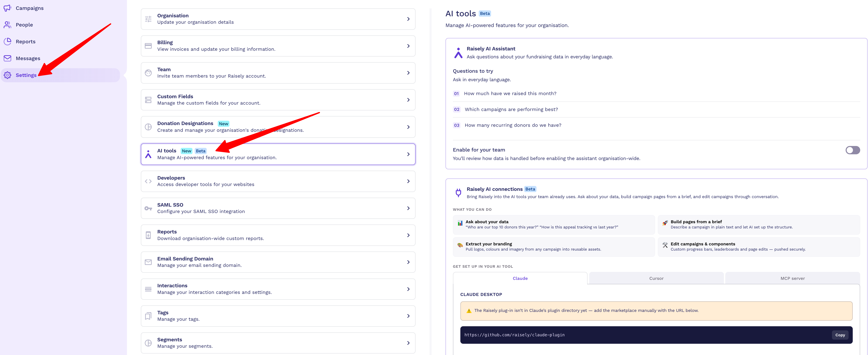Click the Developers code brackets icon
This screenshot has height=355, width=868.
point(148,181)
